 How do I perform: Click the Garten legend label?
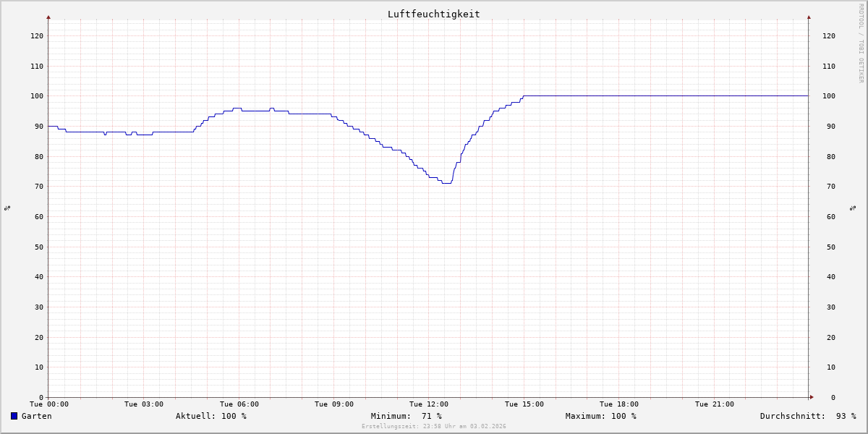36,416
